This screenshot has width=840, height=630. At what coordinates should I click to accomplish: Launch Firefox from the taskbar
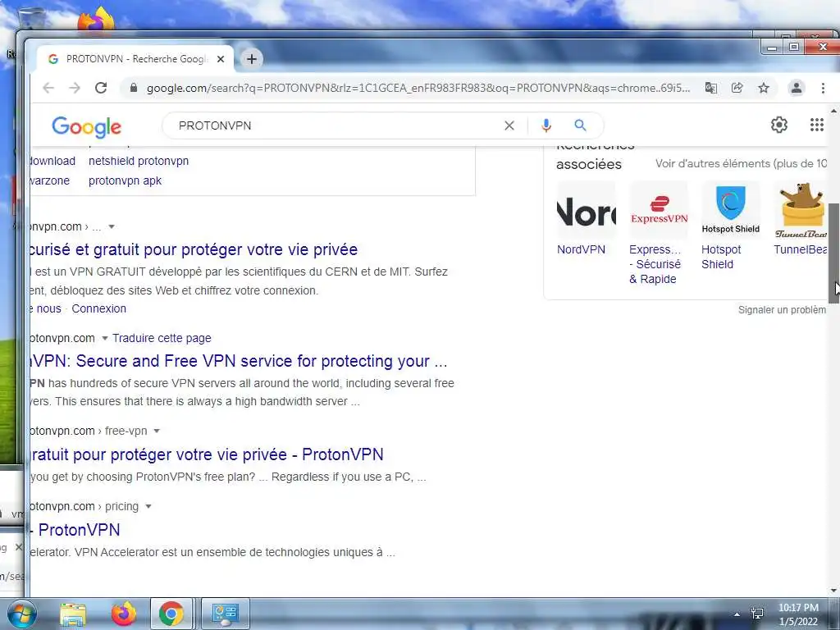(124, 614)
